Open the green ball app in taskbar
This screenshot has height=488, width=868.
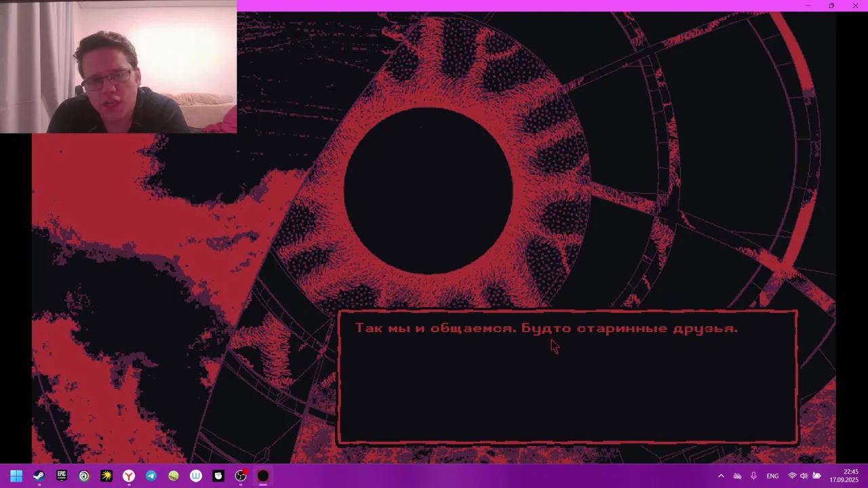(x=174, y=476)
